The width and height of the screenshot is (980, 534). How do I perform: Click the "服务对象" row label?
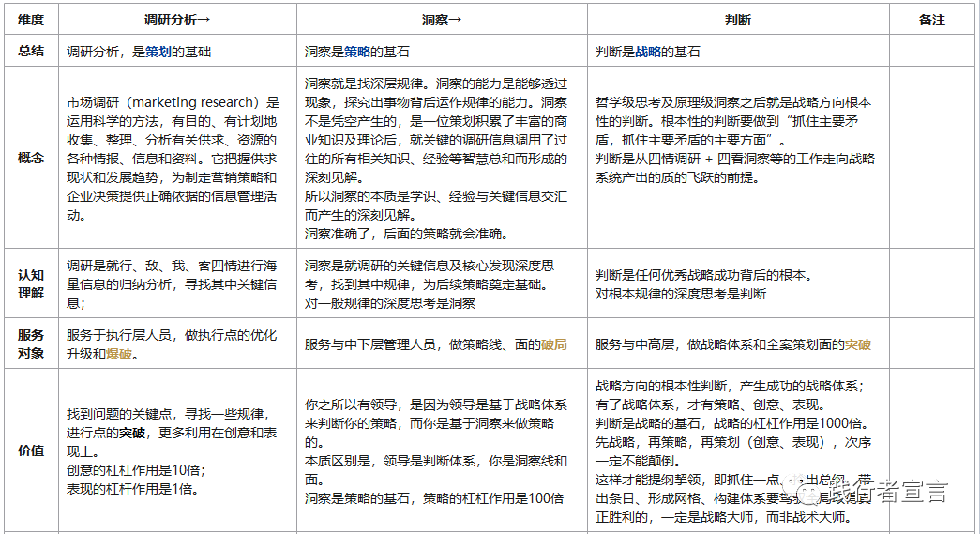coord(31,343)
